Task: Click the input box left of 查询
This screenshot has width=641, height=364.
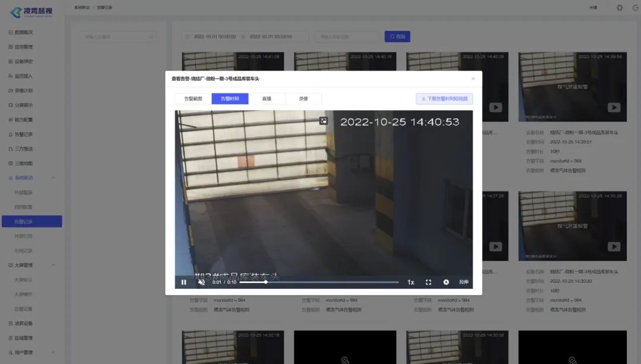Action: pos(347,36)
